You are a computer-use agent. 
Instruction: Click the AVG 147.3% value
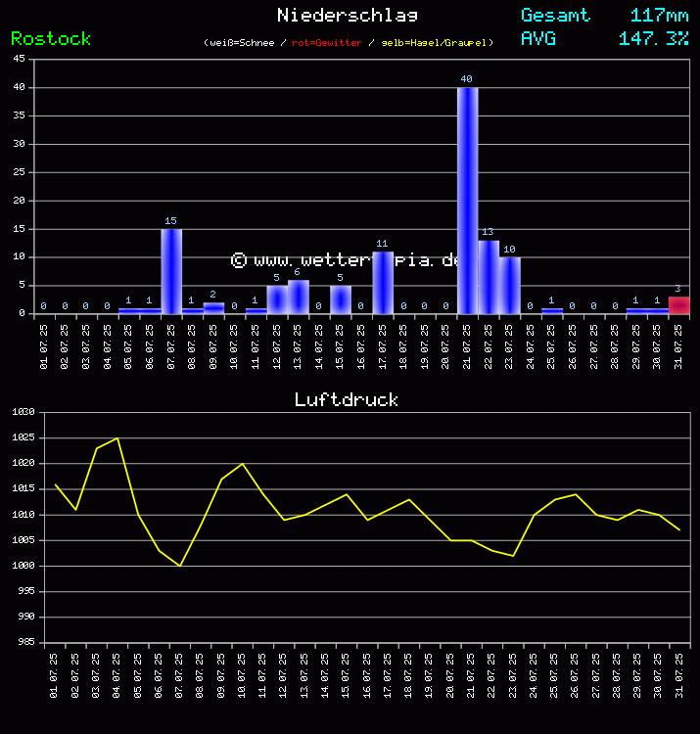[653, 39]
